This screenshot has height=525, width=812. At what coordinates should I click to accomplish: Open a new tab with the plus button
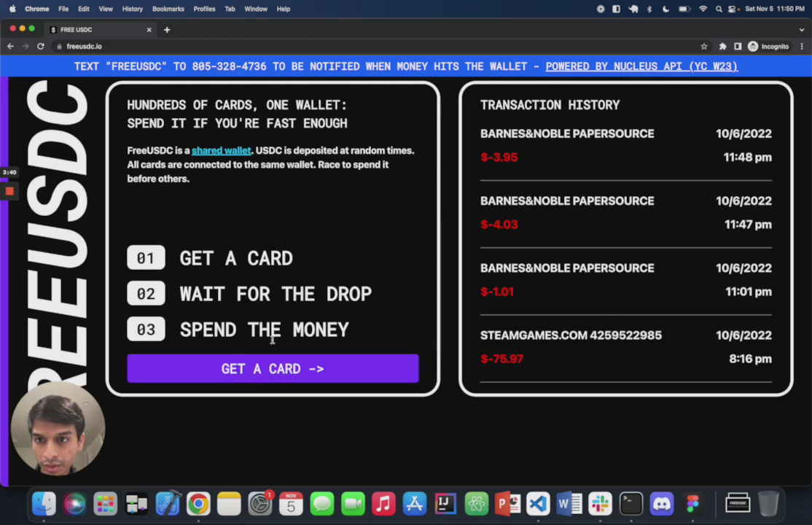coord(167,30)
